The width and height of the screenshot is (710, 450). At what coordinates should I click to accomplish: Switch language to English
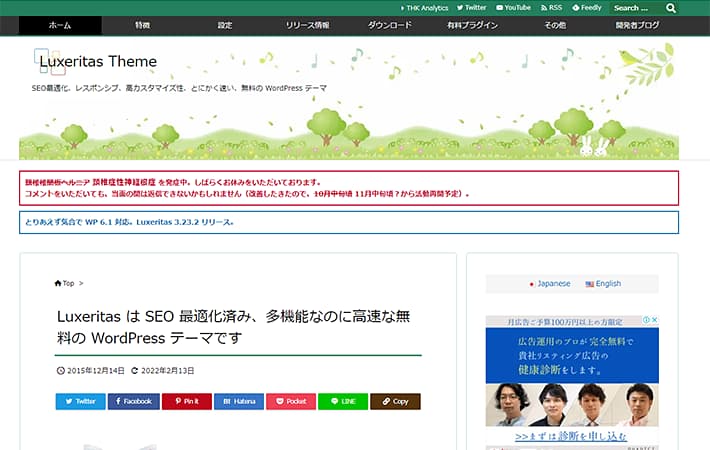click(x=603, y=284)
